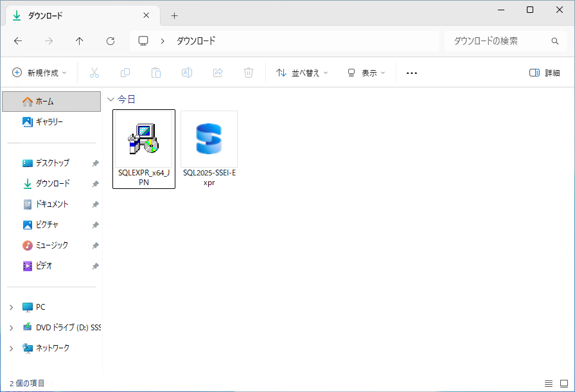The image size is (575, 392).
Task: Maximize the File Explorer window
Action: (530, 10)
